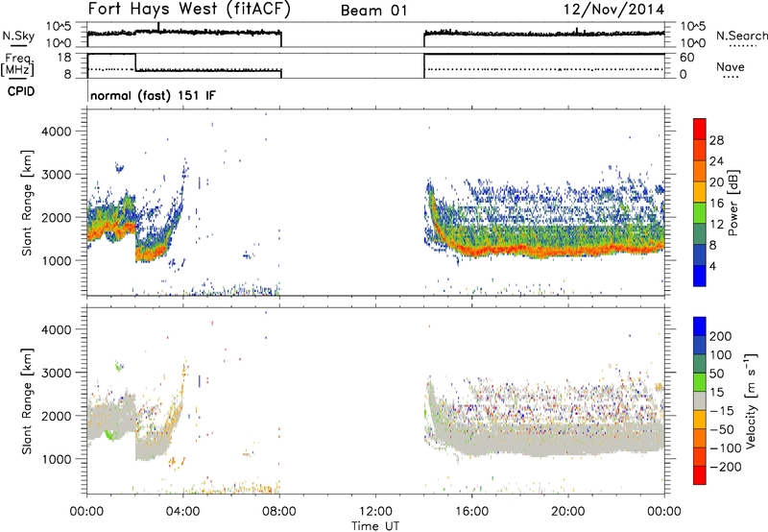Image resolution: width=768 pixels, height=532 pixels.
Task: Click the 'Time UT' axis title
Action: (x=375, y=526)
